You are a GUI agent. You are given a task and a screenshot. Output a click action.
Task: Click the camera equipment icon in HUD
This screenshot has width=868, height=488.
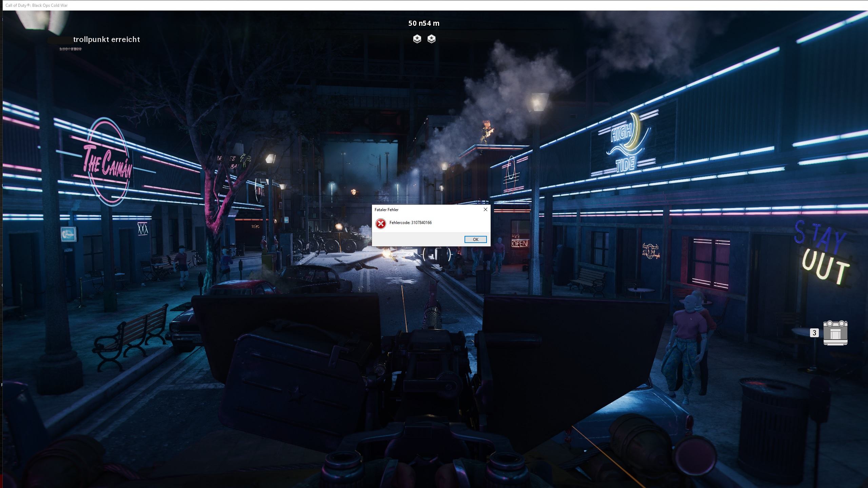pyautogui.click(x=835, y=333)
